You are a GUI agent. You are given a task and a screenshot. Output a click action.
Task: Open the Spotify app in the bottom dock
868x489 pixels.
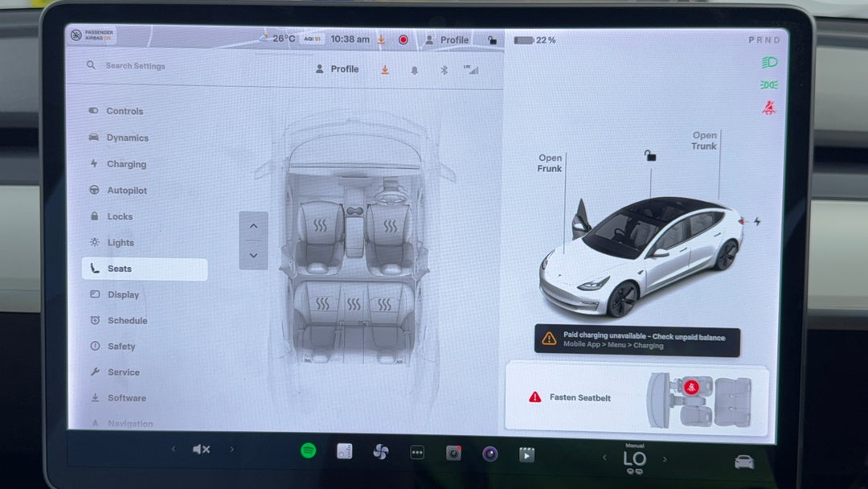pos(308,451)
